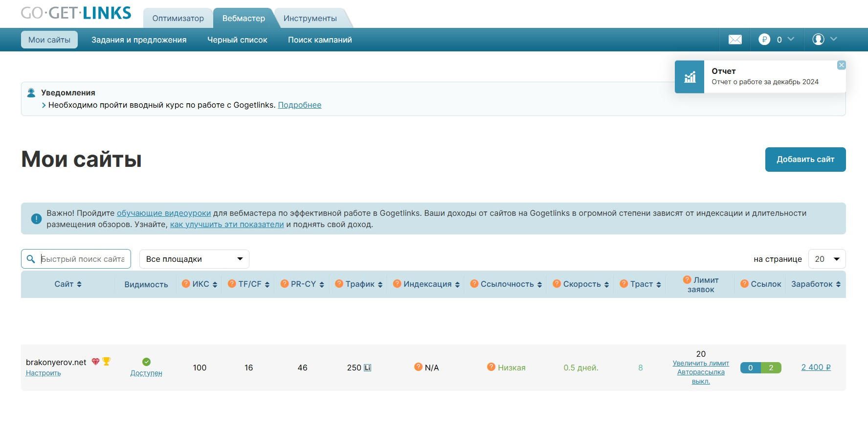Sort table by PR-CY arrows
The height and width of the screenshot is (436, 868).
coord(322,285)
